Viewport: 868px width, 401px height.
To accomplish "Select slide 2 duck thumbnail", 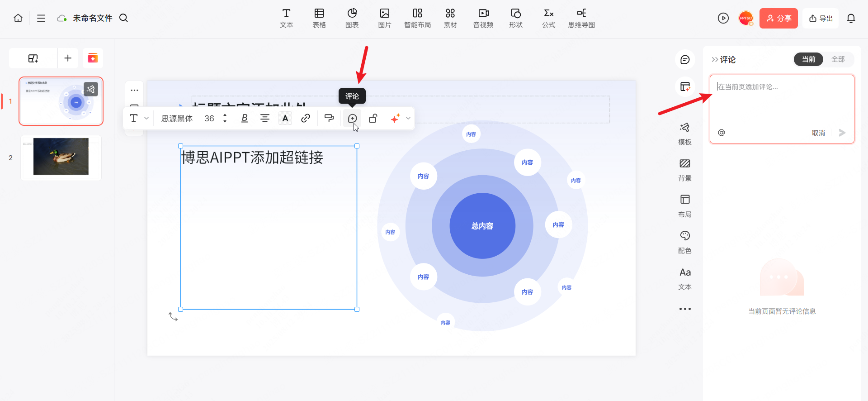I will [61, 158].
